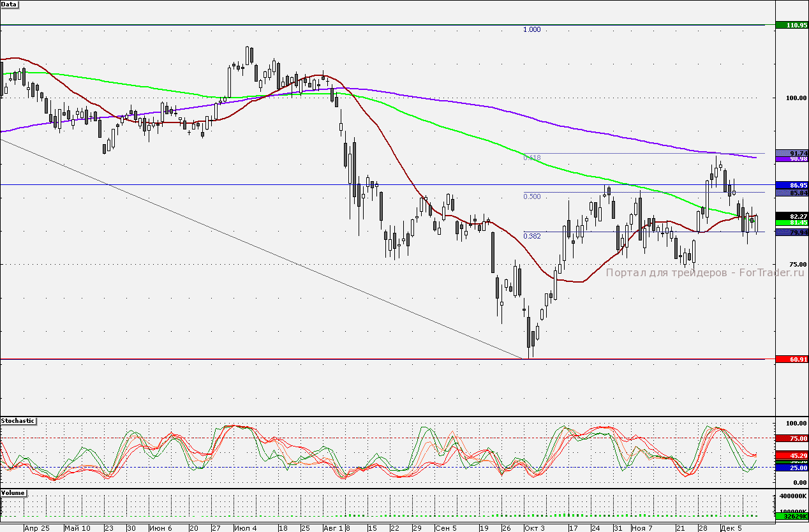Image resolution: width=809 pixels, height=532 pixels.
Task: Click the 91.74 Fibonacci price tag
Action: coord(792,153)
